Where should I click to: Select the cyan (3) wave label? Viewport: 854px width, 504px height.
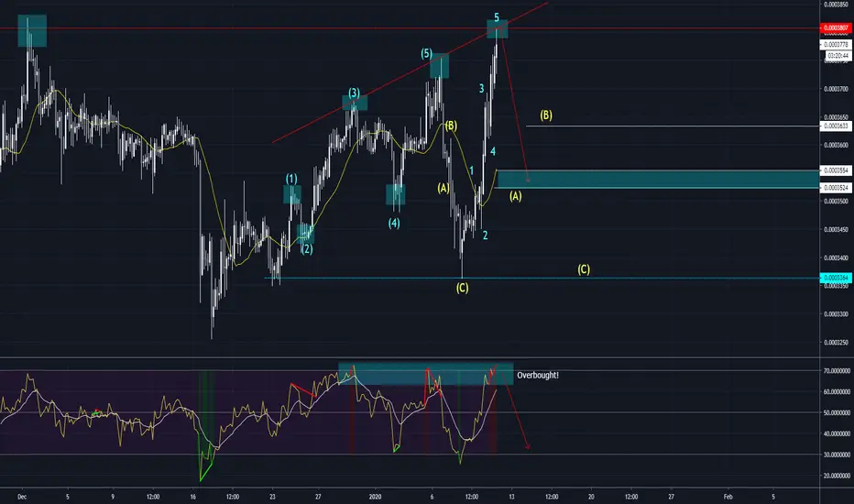354,93
